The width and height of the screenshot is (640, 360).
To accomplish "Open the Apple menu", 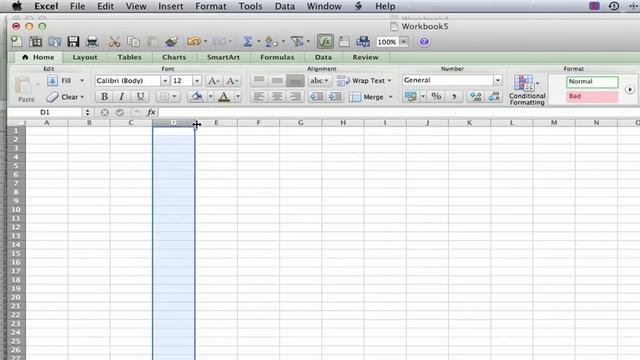I will click(x=16, y=6).
